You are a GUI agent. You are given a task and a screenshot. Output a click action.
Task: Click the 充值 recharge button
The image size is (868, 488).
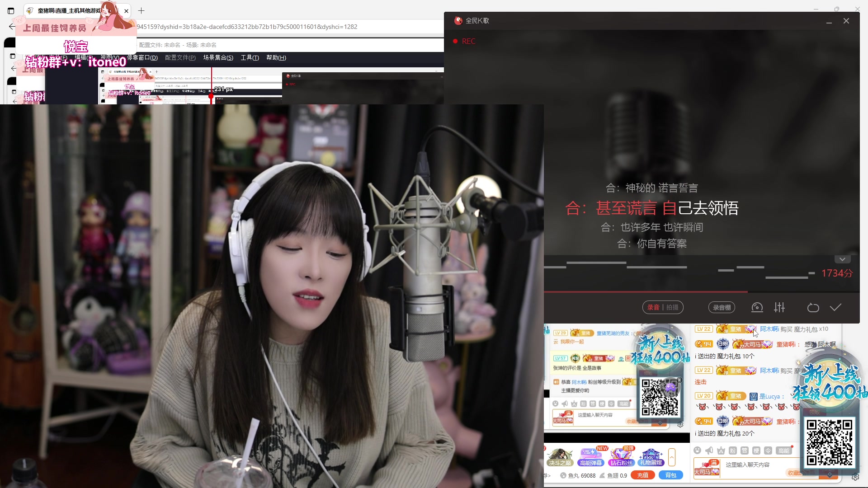point(643,475)
